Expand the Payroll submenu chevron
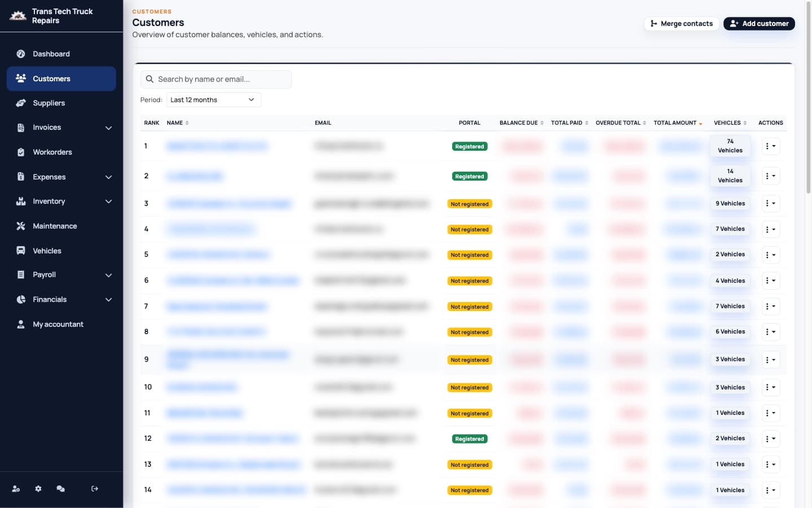The height and width of the screenshot is (508, 812). click(x=109, y=275)
